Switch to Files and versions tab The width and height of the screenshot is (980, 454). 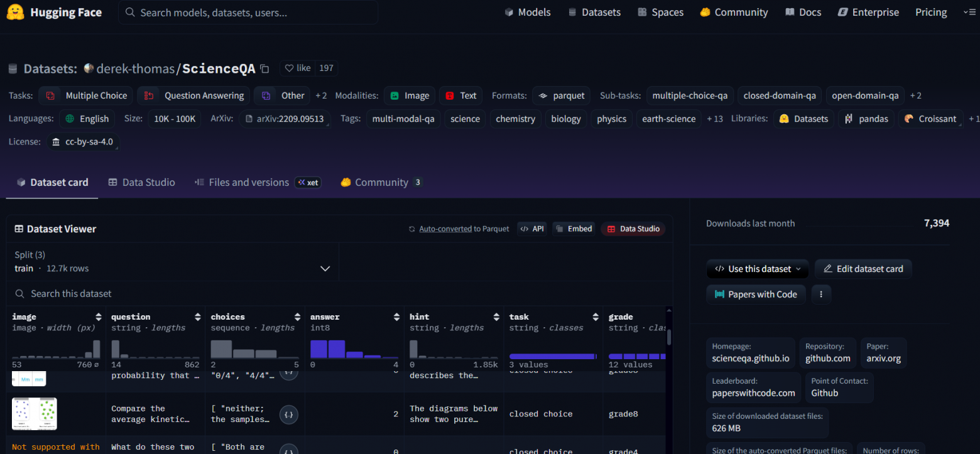248,182
